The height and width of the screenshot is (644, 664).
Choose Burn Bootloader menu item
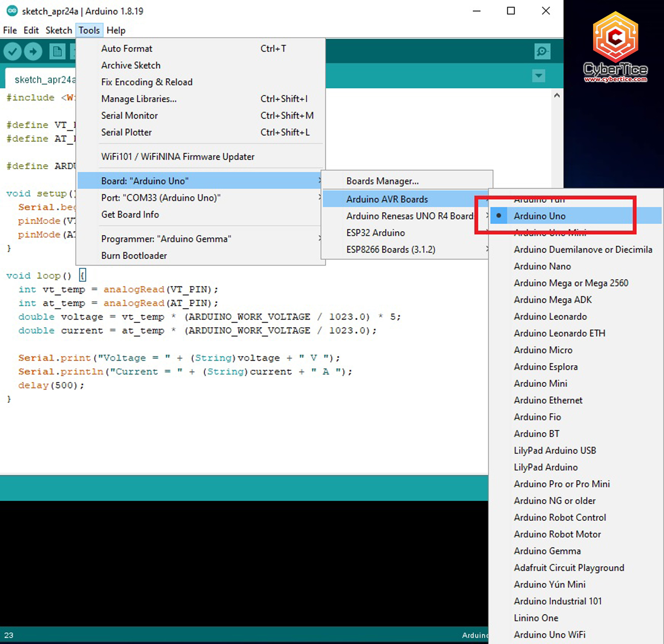click(x=134, y=256)
